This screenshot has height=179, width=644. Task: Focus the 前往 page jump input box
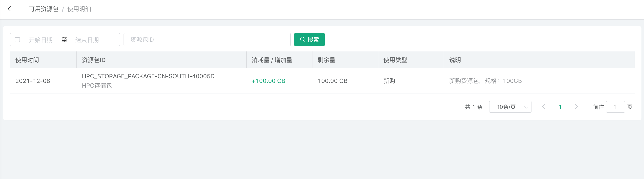[615, 107]
